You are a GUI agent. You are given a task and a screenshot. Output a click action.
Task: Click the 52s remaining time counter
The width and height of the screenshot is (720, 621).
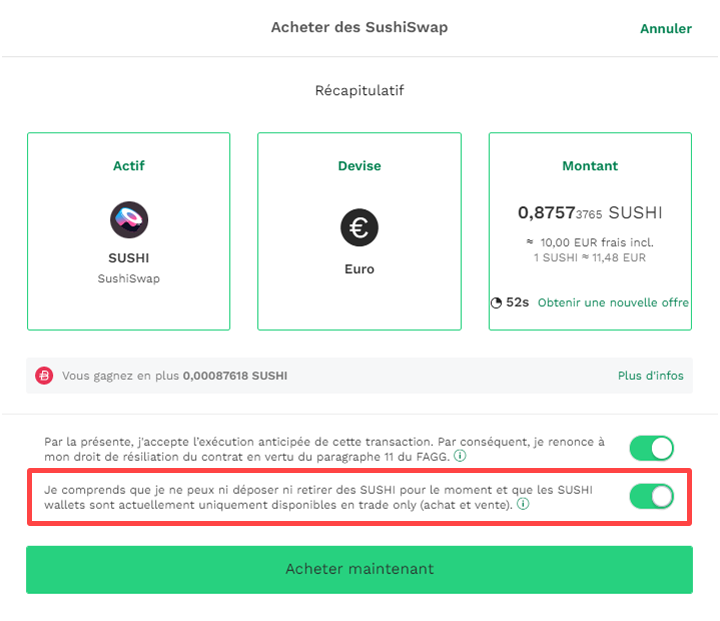tap(518, 303)
